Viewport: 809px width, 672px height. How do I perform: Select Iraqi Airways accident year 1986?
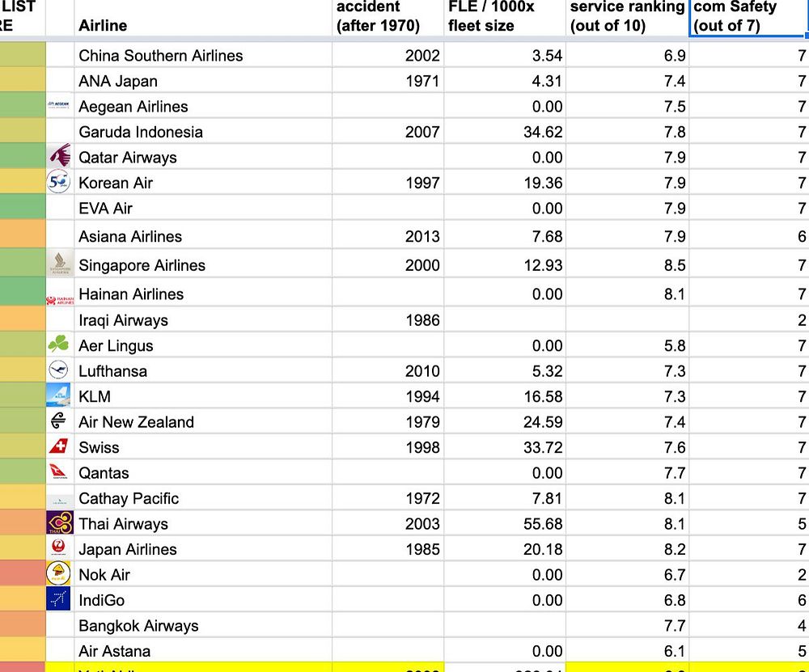[388, 319]
